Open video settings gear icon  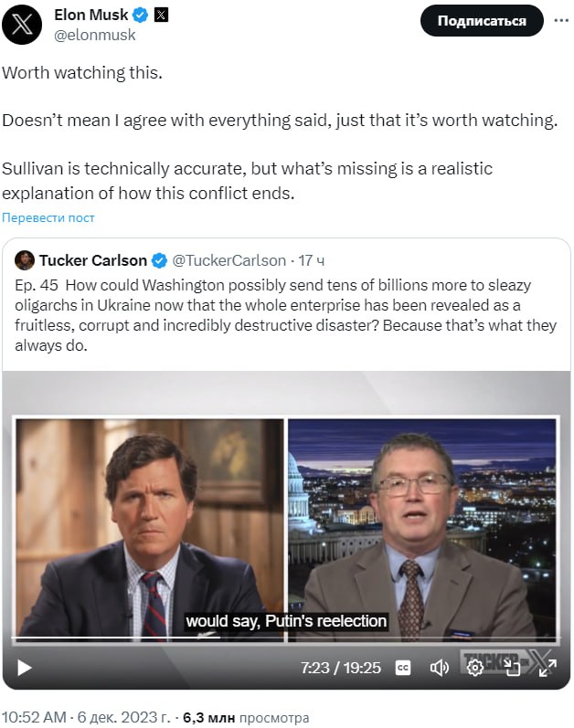point(474,668)
